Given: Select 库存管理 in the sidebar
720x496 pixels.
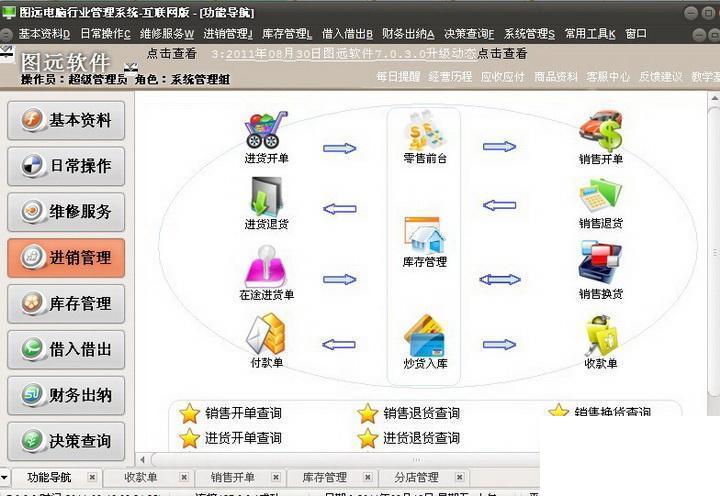Looking at the screenshot, I should click(x=66, y=304).
